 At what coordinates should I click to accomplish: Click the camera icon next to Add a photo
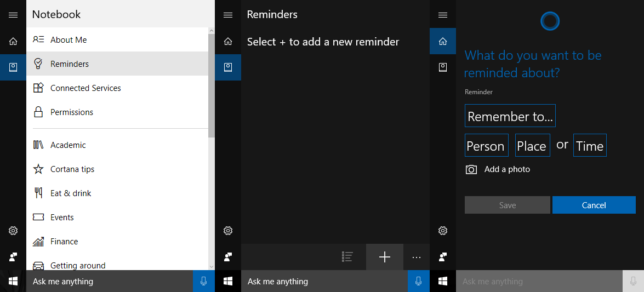(x=471, y=170)
